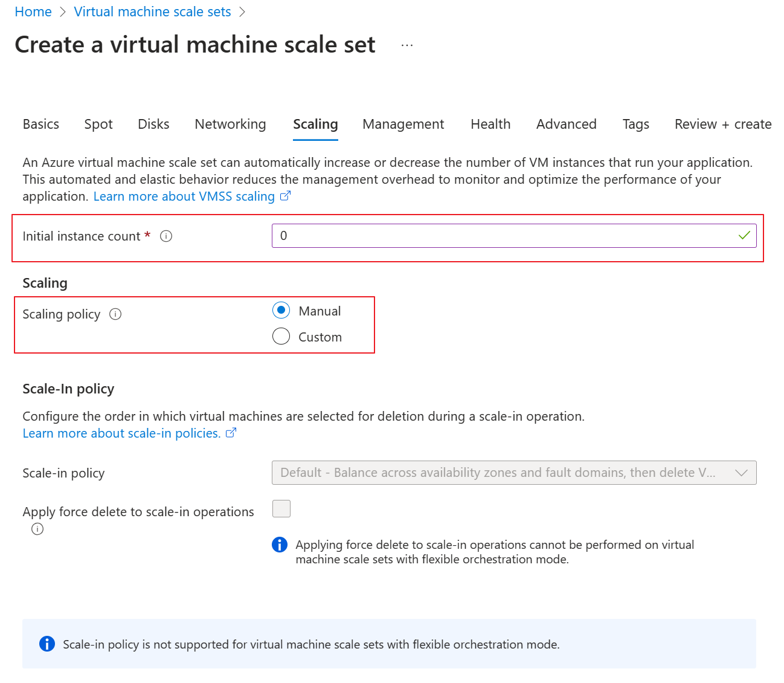Click the Initial instance count label
784x683 pixels.
(x=82, y=236)
